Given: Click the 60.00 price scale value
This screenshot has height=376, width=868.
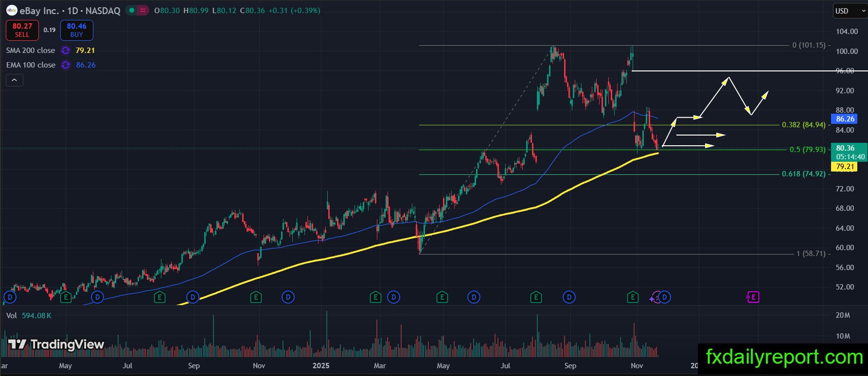Looking at the screenshot, I should click(845, 248).
